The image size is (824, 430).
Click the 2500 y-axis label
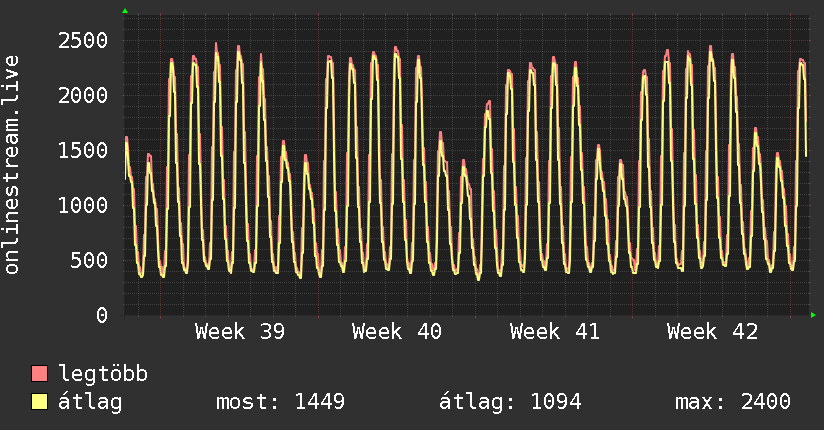tap(83, 40)
